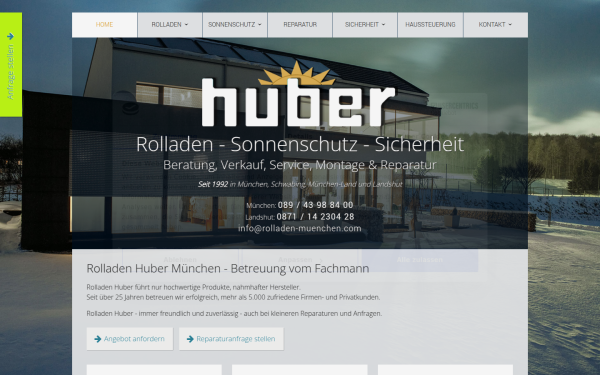This screenshot has height=375, width=600.
Task: Click text Rolladen Huber - immer freundlich und zuverlässig
Action: click(234, 313)
